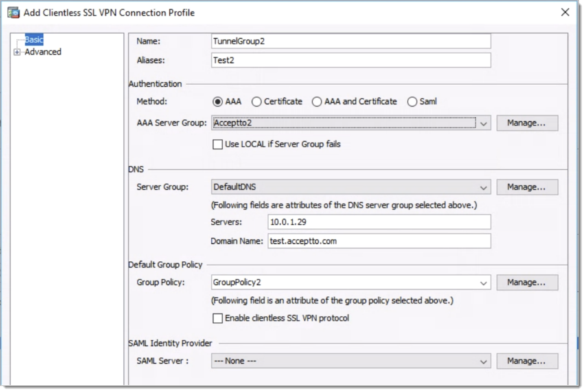This screenshot has width=585, height=392.
Task: Close the Add Clientless SSL VPN dialog
Action: point(565,12)
